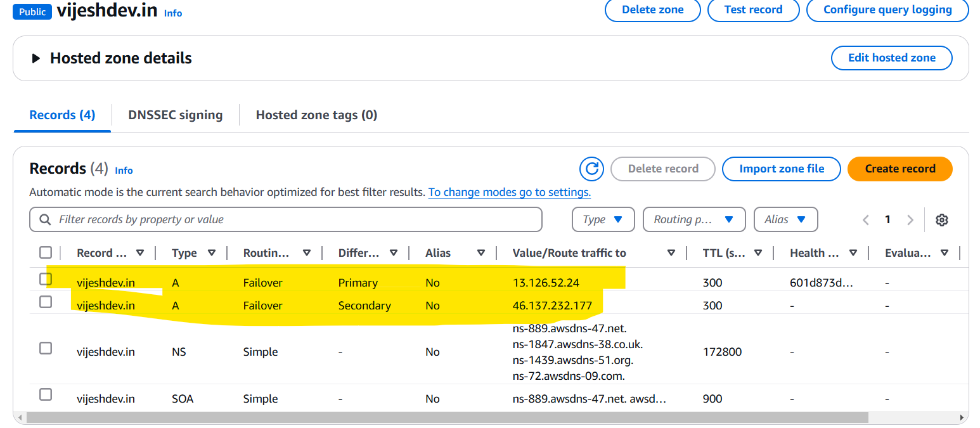Click health check ID 601d873d…
980x428 pixels.
[821, 282]
